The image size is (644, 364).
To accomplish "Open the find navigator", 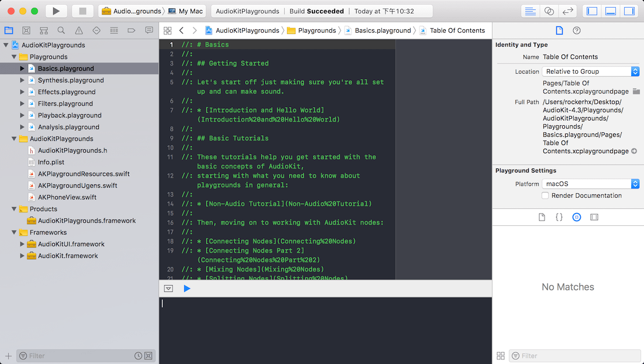I will [61, 30].
